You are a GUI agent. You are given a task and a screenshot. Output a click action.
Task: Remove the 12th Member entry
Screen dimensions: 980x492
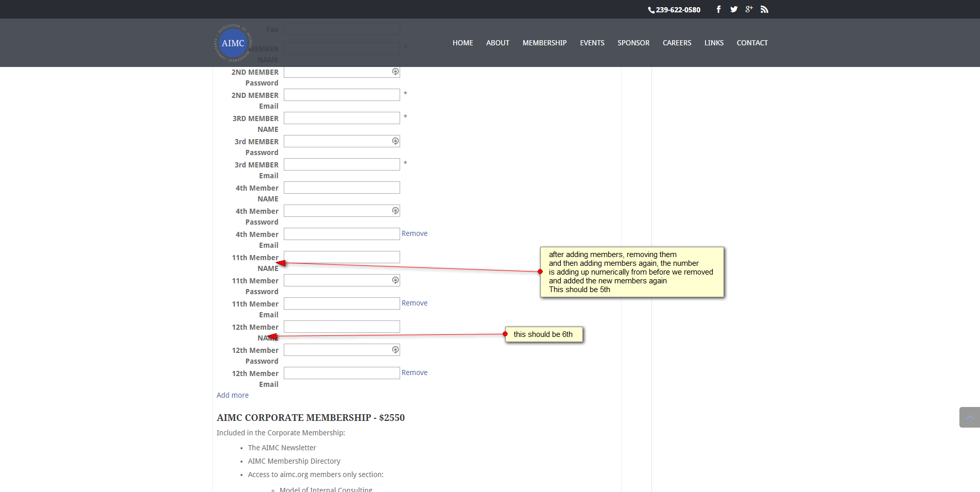coord(415,372)
